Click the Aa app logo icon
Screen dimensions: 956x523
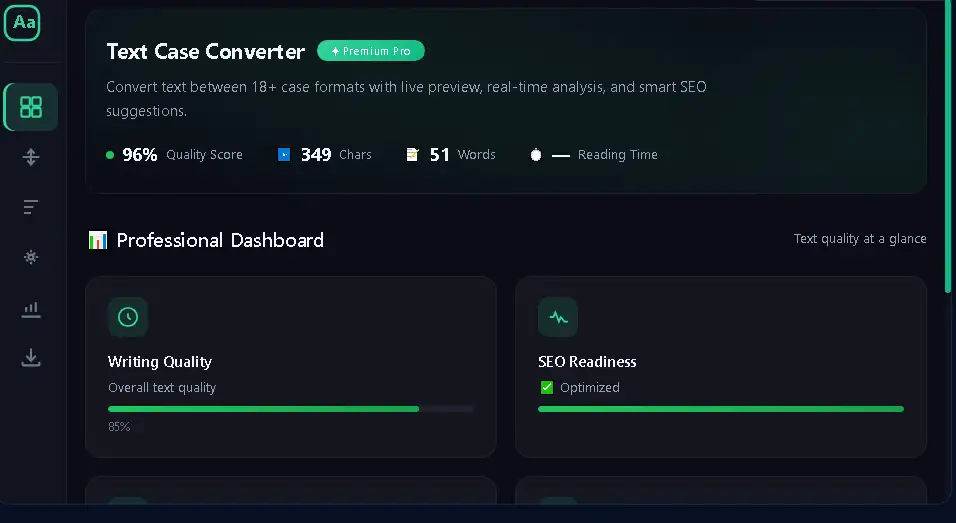[x=23, y=23]
